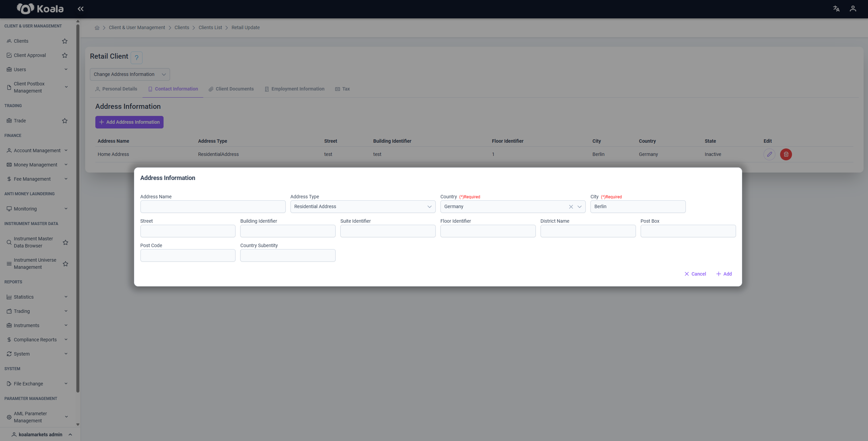Open Change Address Information dropdown

[x=130, y=75]
